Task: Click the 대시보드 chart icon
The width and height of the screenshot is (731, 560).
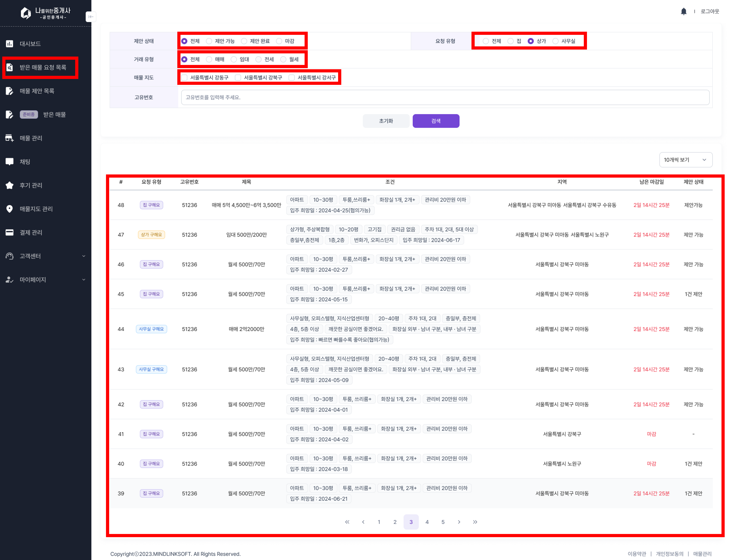Action: pos(10,44)
